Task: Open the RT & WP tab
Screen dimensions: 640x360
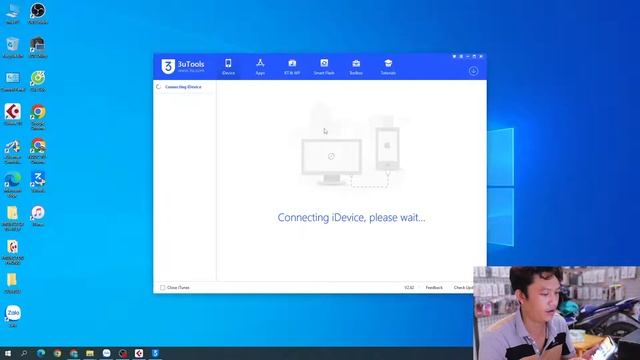Action: (292, 67)
